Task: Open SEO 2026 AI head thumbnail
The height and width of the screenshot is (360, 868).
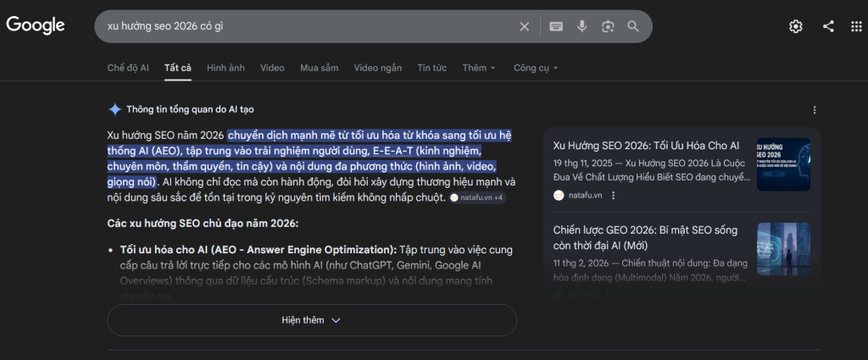Action: [783, 164]
